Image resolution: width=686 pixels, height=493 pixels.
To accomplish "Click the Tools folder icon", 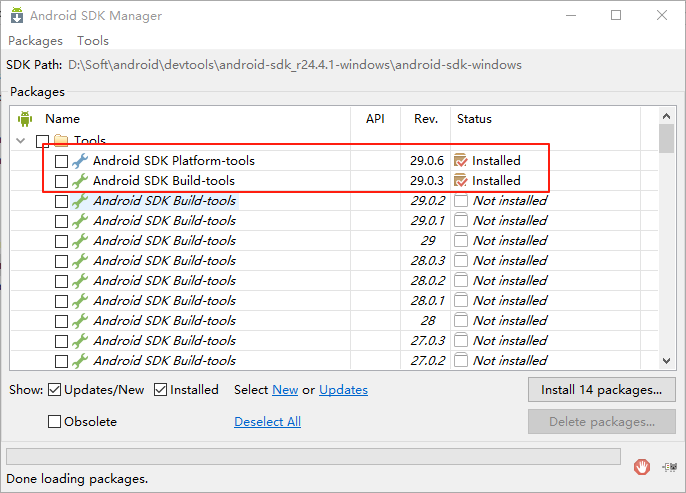I will tap(61, 140).
